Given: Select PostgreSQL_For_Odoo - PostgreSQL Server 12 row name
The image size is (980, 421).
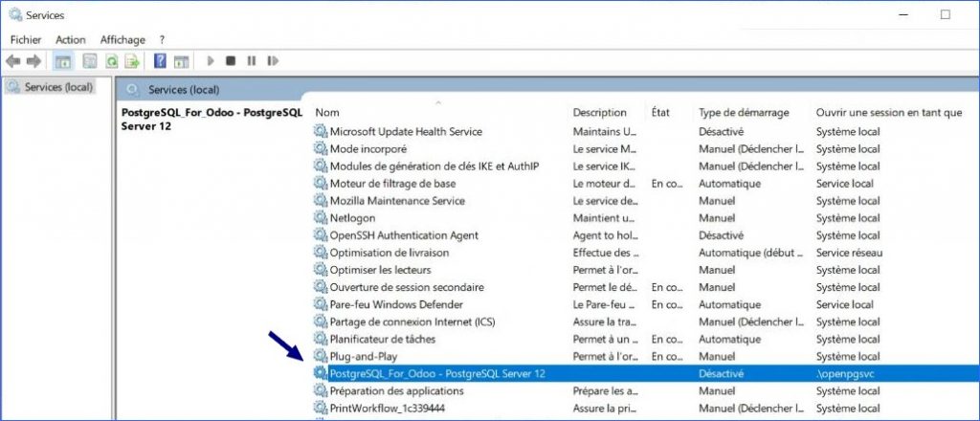Looking at the screenshot, I should (437, 373).
